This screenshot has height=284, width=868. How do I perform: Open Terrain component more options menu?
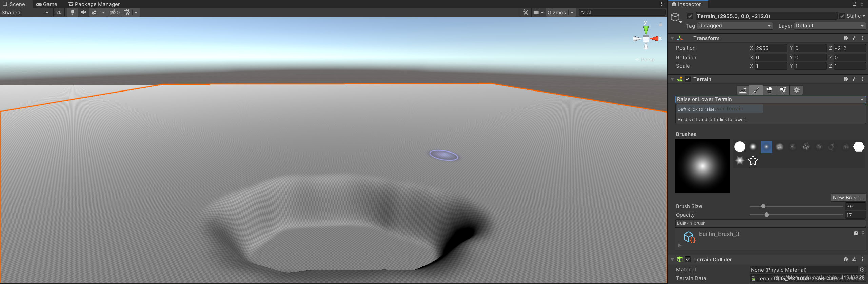pos(863,79)
